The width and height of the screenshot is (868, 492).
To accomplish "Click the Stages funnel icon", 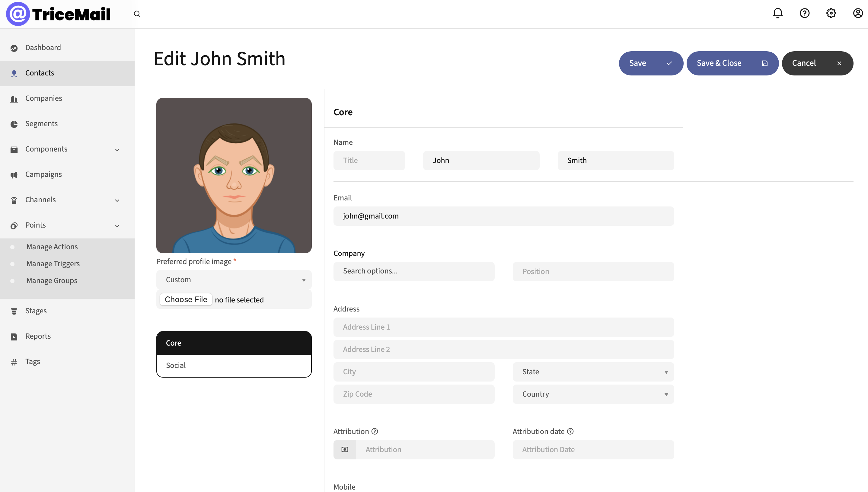I will (14, 311).
